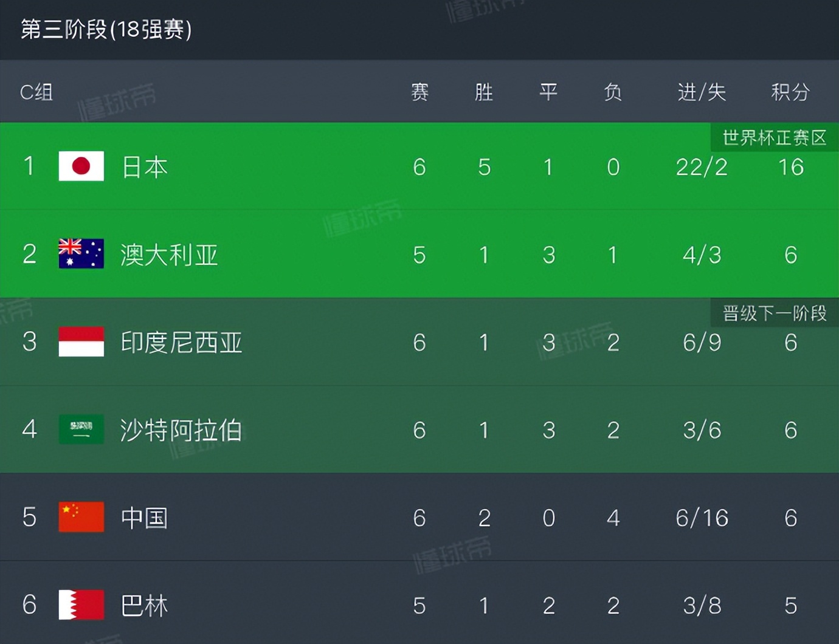The image size is (839, 644).
Task: Select the 第三阶段(18强赛) title
Action: point(106,29)
